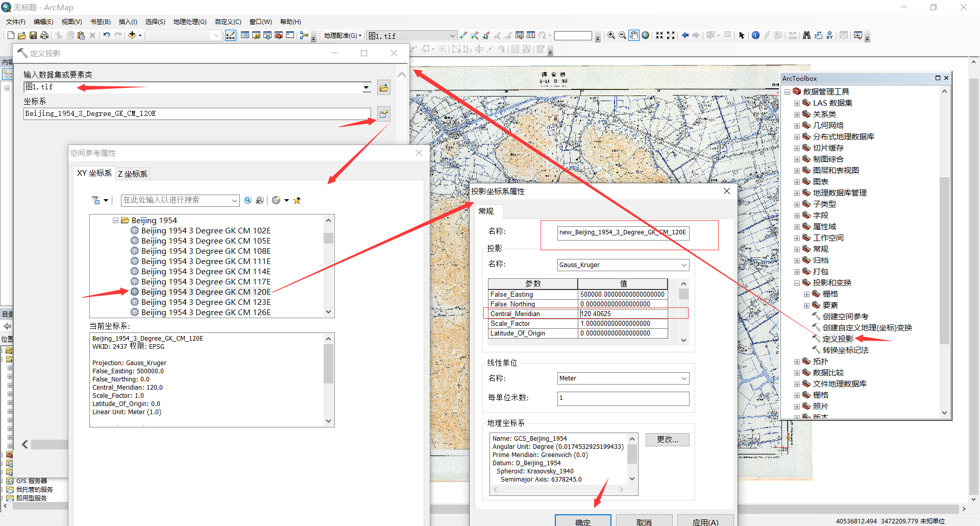
Task: Collapse the 投影和变换 toolset in ArcToolbox
Action: point(797,283)
